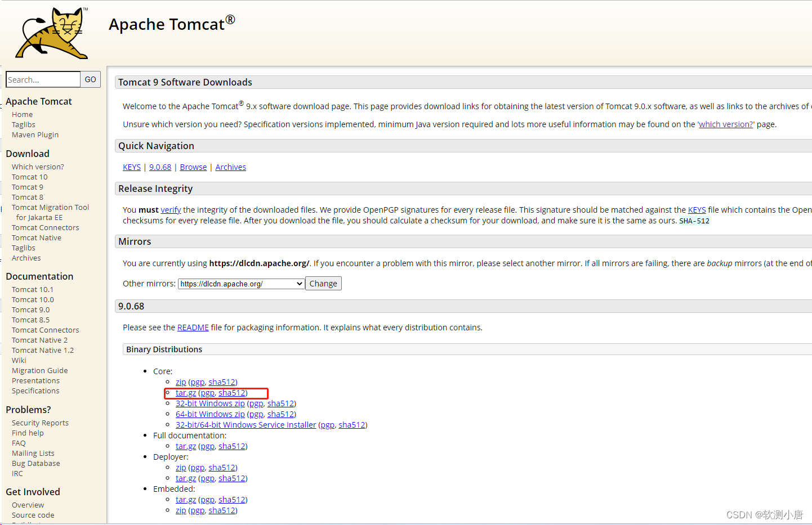Open the Migration Guide sidebar entry
812x525 pixels.
tap(39, 370)
